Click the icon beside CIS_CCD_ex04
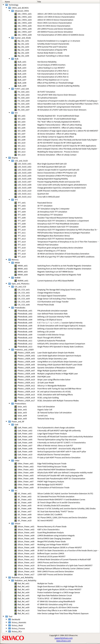Viewport: 100px width, 644px height. [x=16, y=299]
